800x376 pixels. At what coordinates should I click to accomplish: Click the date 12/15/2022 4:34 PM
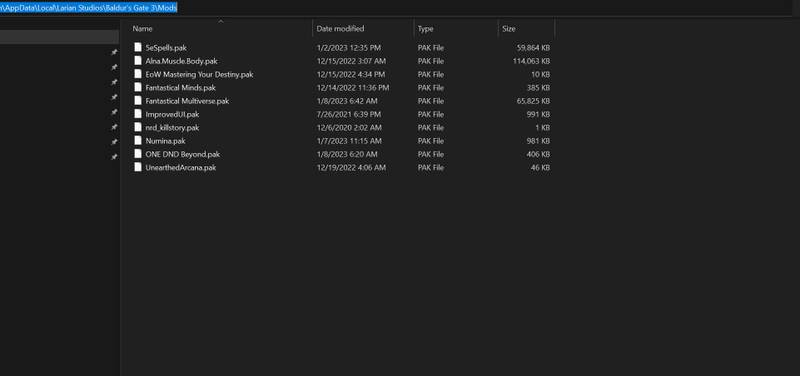click(351, 74)
